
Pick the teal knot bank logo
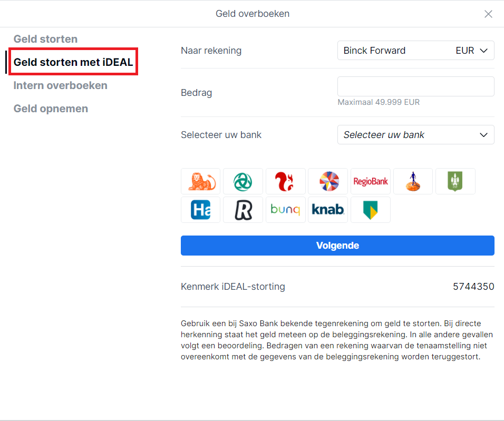click(243, 181)
